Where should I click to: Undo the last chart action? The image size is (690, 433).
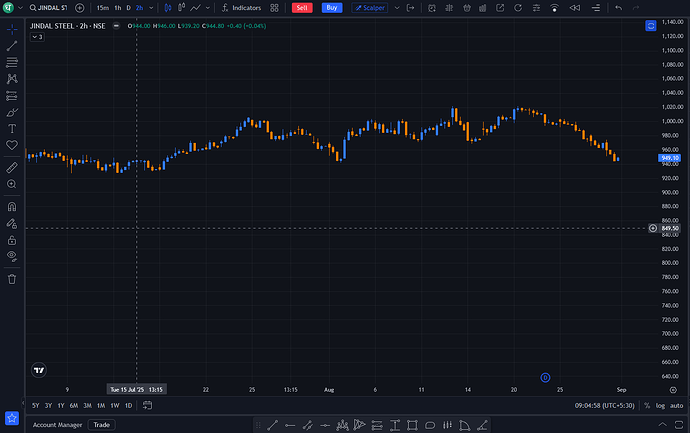click(618, 8)
